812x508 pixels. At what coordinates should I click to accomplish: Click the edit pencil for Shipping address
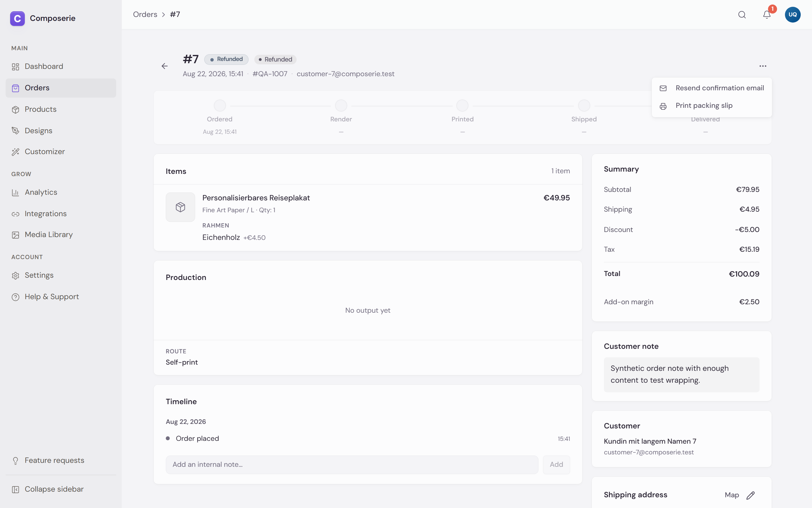pyautogui.click(x=751, y=495)
